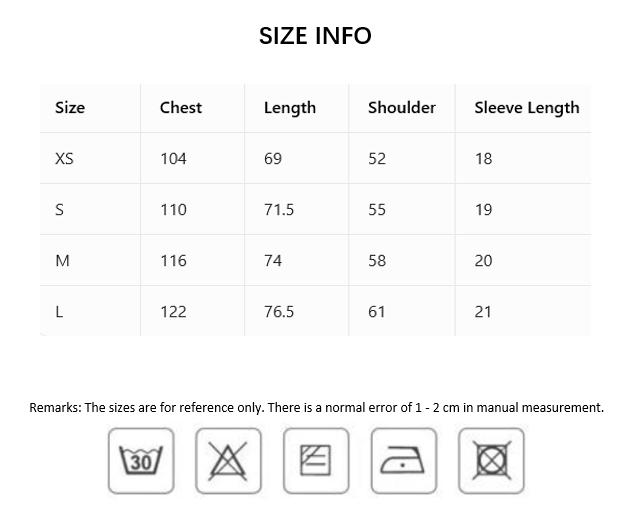Click the Chest column header

click(x=181, y=108)
